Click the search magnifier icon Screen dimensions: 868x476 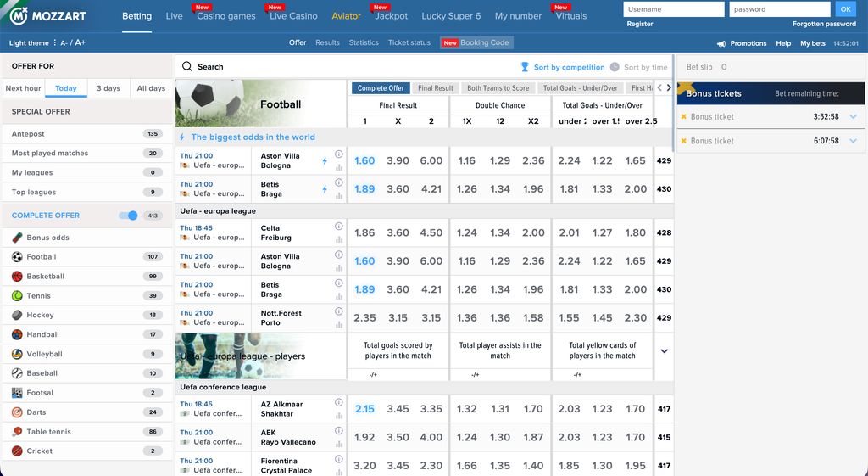coord(187,66)
